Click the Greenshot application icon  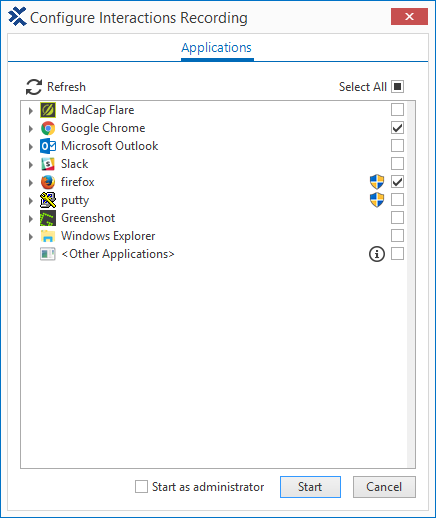[48, 218]
